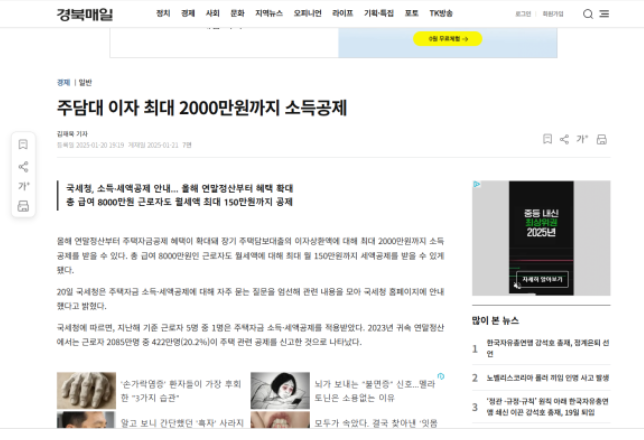Screen dimensions: 644x440
Task: Click sidebar advertisement 2025년 image
Action: [x=541, y=238]
